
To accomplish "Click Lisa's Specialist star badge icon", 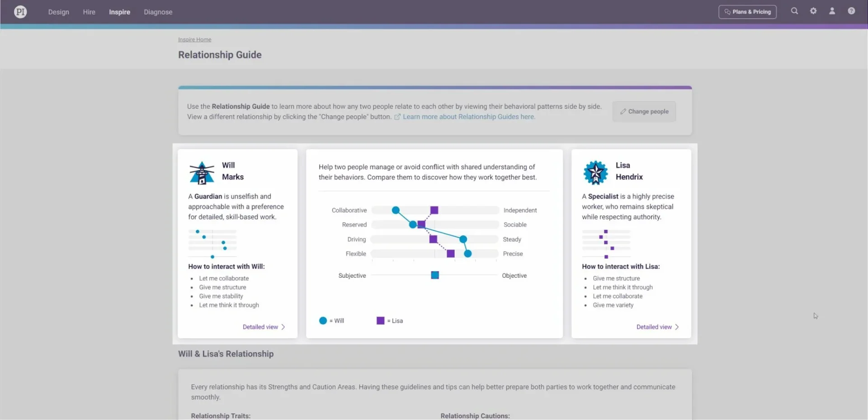I will pos(595,173).
